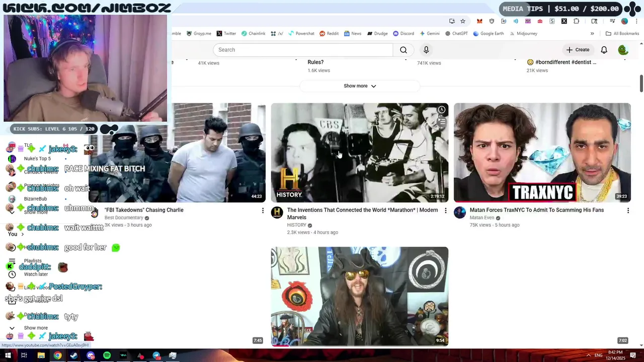Play the HISTORY Modern Marvels thumbnail
This screenshot has width=644, height=362.
coord(360,153)
